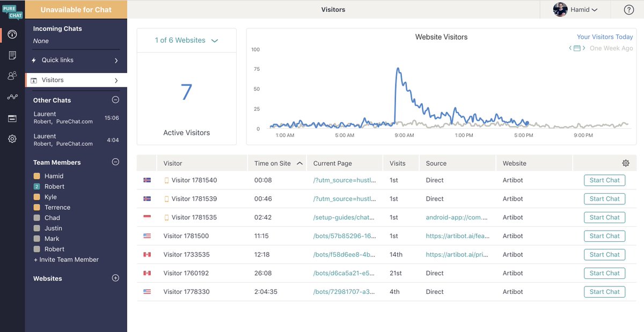Open the Hamid account dropdown
This screenshot has width=644, height=332.
coord(576,9)
